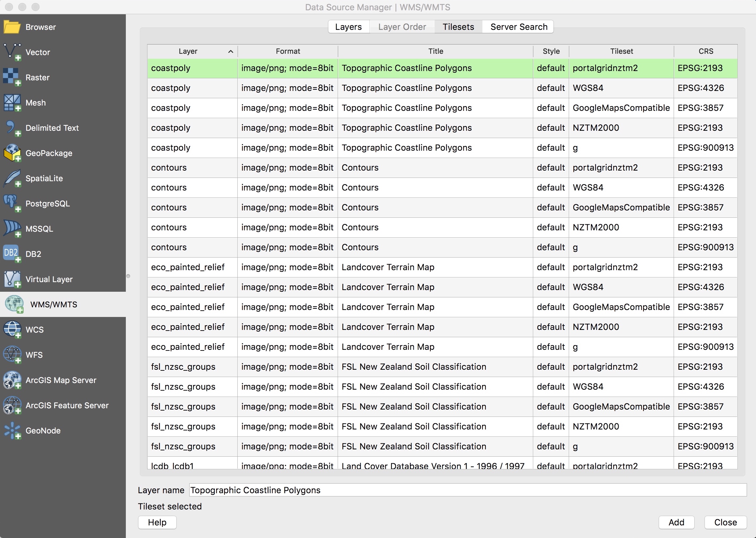
Task: Select fsl_nzsc_groups row with EPSG:900913
Action: coord(442,446)
